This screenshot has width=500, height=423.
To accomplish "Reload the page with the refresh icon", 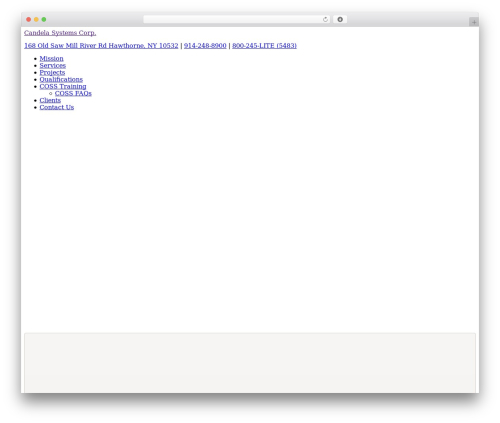I will pos(325,19).
